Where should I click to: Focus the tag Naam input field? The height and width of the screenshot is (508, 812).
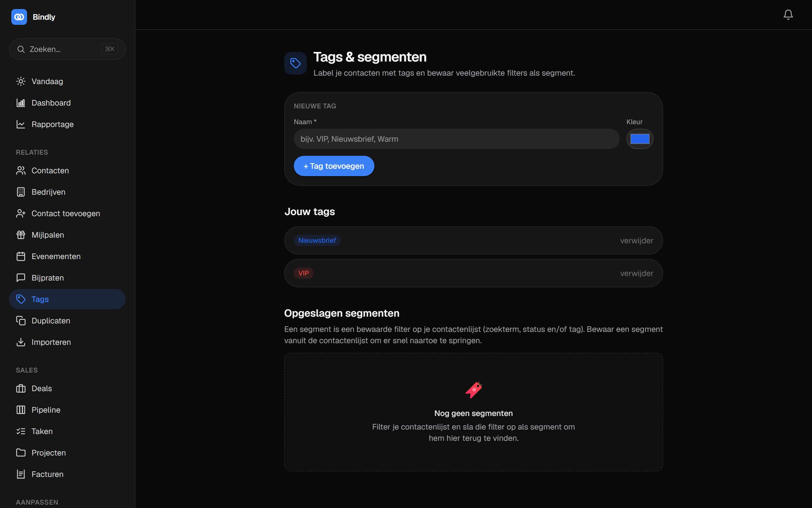456,139
